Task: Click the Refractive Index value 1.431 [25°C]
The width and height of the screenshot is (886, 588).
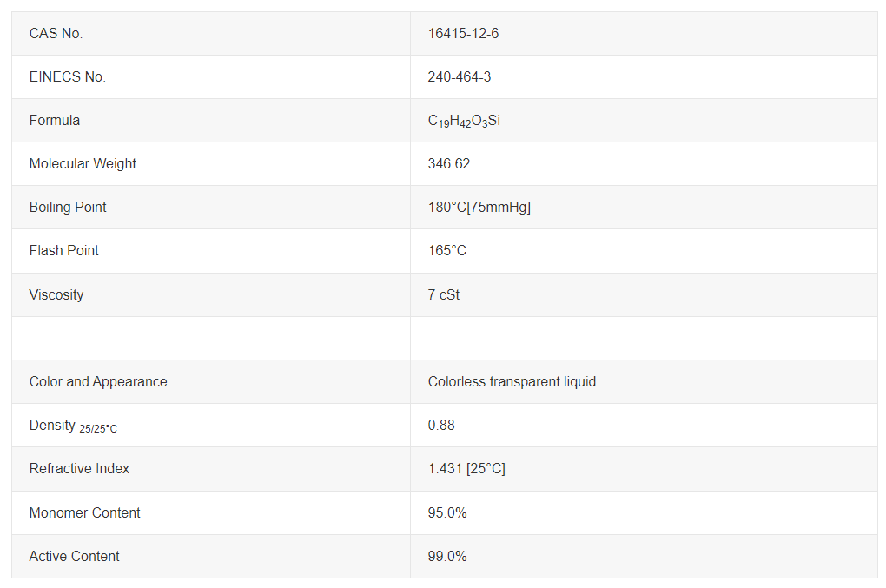Action: click(466, 469)
